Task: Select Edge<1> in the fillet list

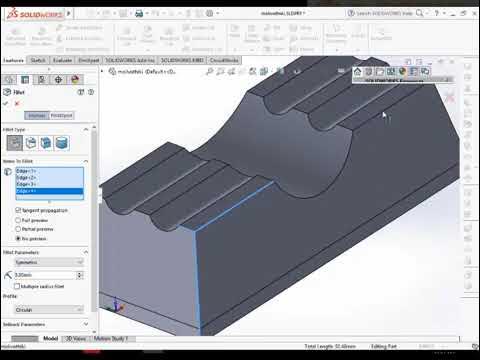Action: [49, 171]
